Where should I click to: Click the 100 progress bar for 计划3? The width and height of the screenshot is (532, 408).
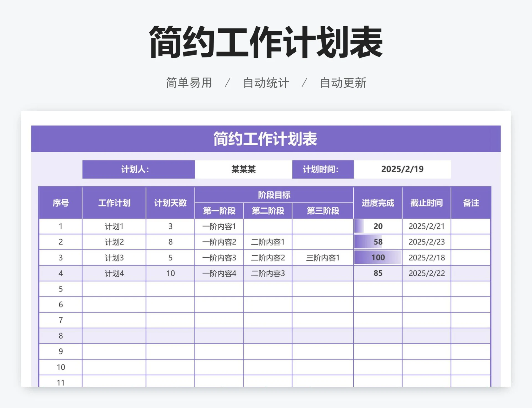point(377,258)
